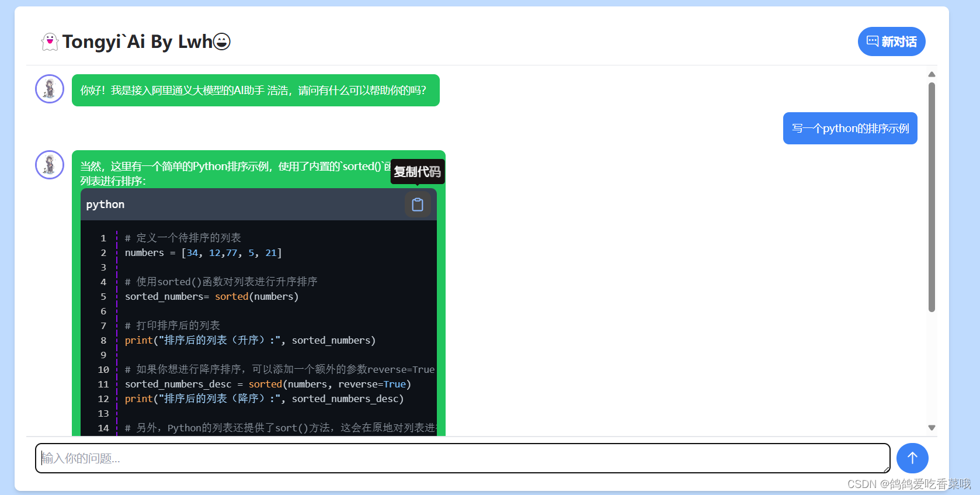This screenshot has width=980, height=495.
Task: Click the '复制代码' tooltip label
Action: 418,172
